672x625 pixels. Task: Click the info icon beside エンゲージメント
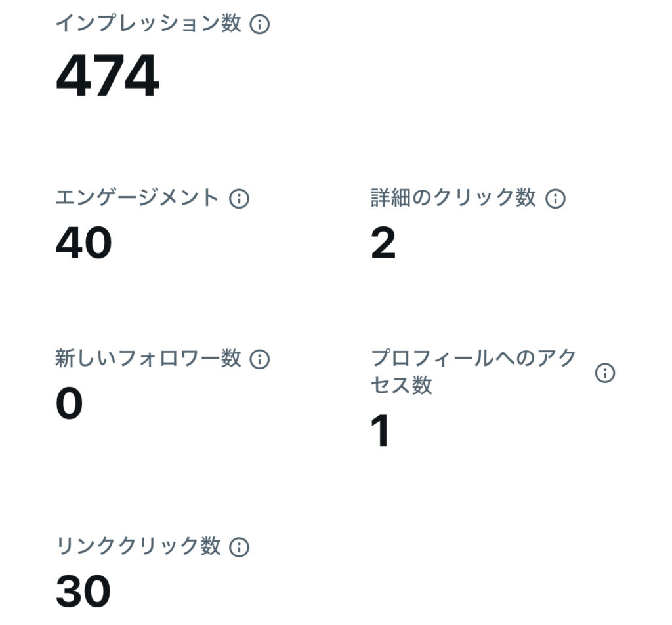[x=239, y=199]
